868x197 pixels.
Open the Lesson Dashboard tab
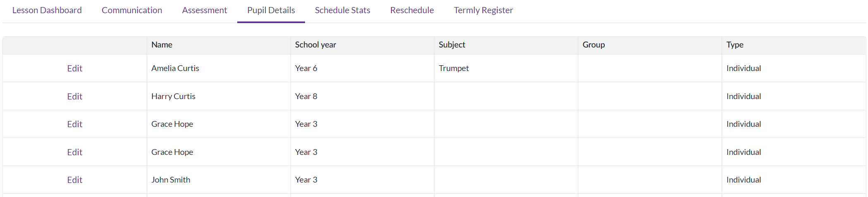click(x=47, y=10)
